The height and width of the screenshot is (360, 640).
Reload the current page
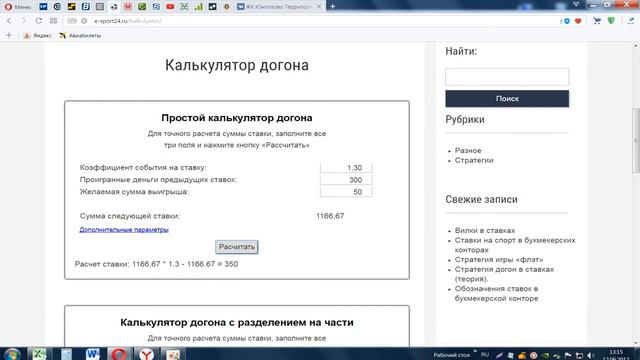click(x=39, y=21)
